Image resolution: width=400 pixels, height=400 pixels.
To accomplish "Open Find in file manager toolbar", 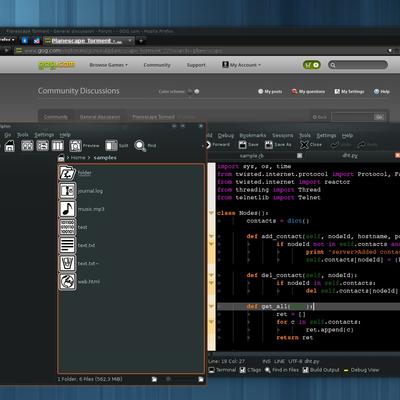I will pos(145,146).
